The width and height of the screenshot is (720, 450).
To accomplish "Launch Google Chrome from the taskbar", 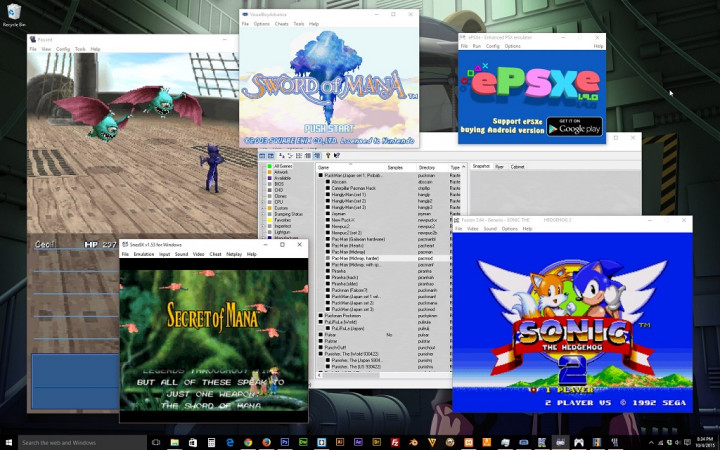I will click(248, 443).
